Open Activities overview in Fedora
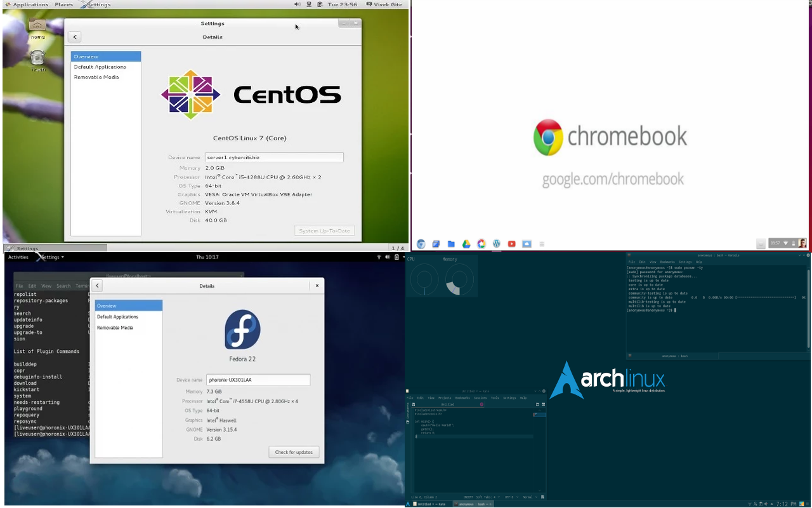The height and width of the screenshot is (508, 812). coord(18,257)
